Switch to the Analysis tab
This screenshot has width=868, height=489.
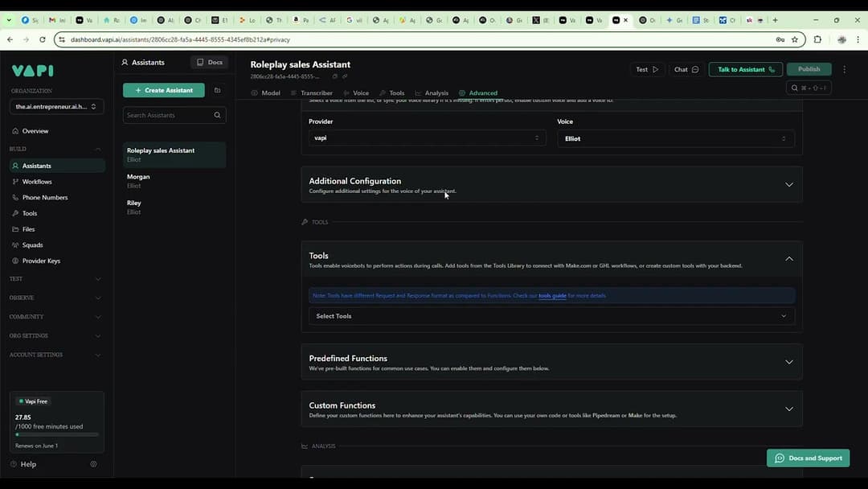pos(432,93)
